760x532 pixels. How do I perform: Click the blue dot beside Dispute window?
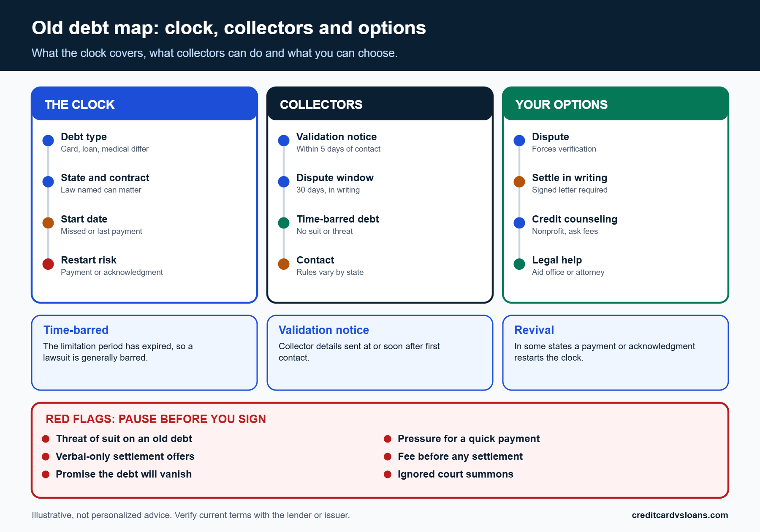pos(284,182)
